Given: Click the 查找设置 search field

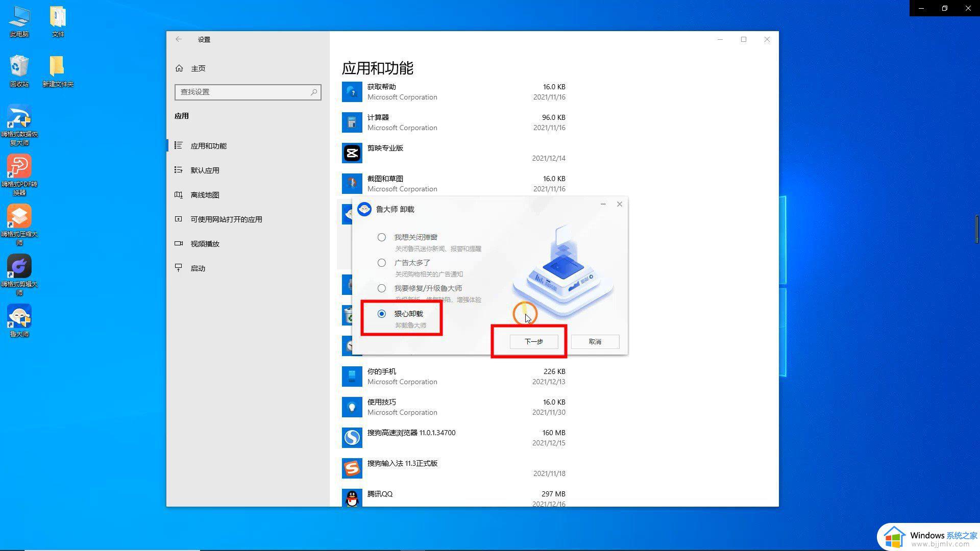Looking at the screenshot, I should point(248,92).
